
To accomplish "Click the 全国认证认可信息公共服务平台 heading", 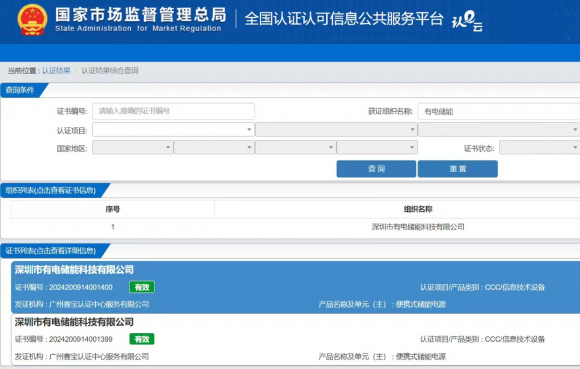I will coord(344,18).
